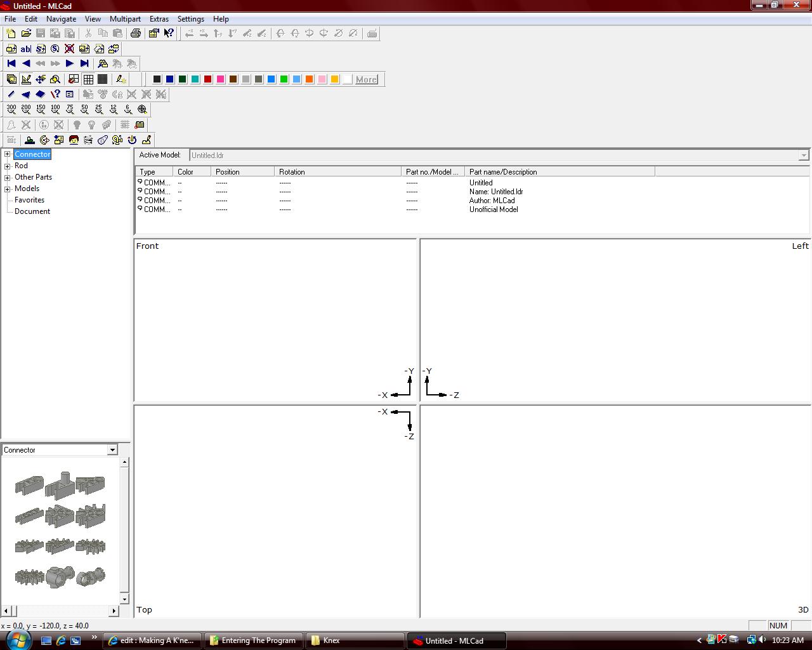The image size is (812, 650).
Task: Step forward with the right blue arrow
Action: [x=70, y=63]
